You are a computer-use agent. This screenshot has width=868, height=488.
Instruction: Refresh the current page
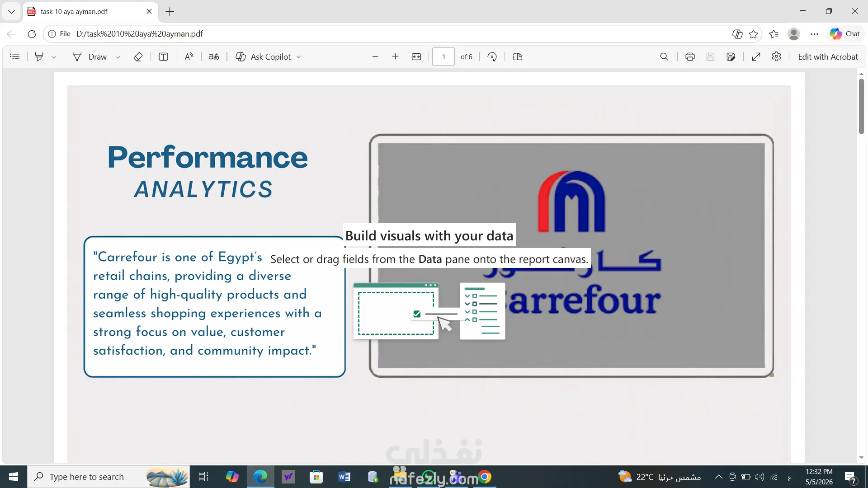(x=32, y=34)
